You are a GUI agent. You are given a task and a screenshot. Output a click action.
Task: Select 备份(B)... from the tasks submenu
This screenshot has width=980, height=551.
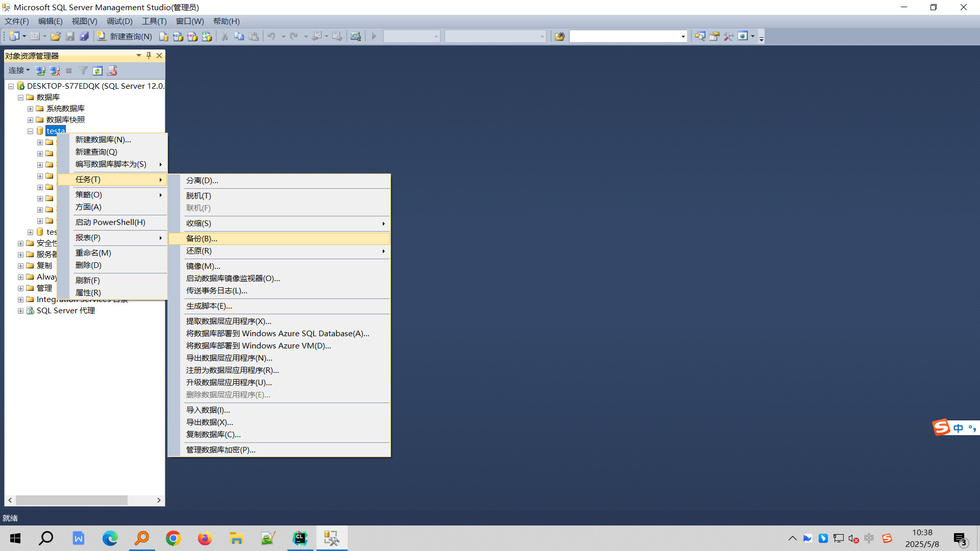(202, 238)
